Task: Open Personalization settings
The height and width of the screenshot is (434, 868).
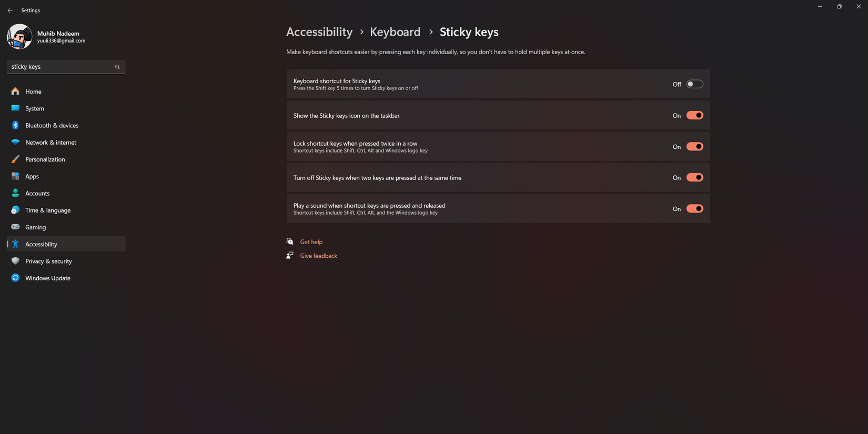Action: pyautogui.click(x=45, y=159)
